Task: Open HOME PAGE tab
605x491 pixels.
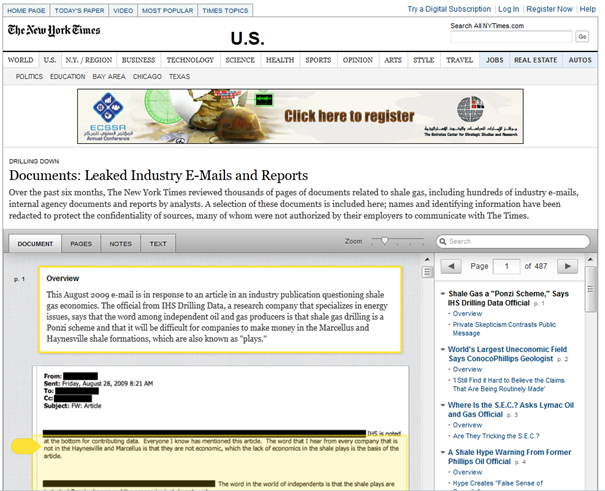Action: pyautogui.click(x=26, y=10)
